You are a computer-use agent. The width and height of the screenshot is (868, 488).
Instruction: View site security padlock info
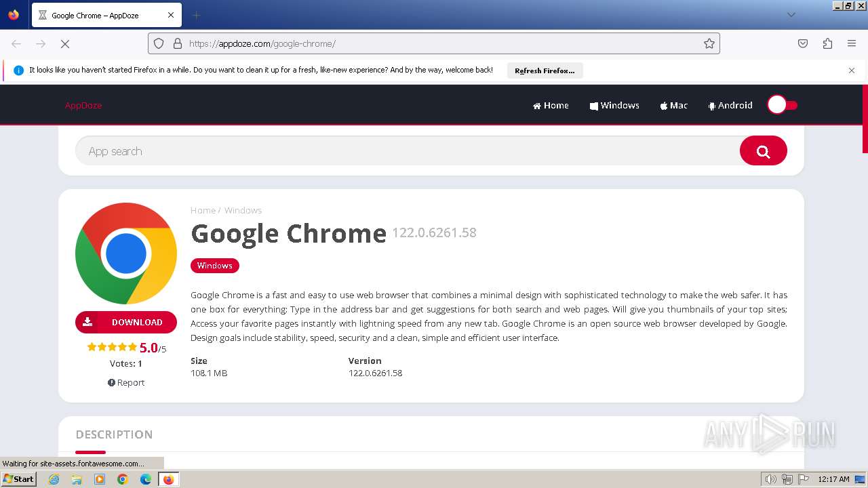tap(178, 43)
